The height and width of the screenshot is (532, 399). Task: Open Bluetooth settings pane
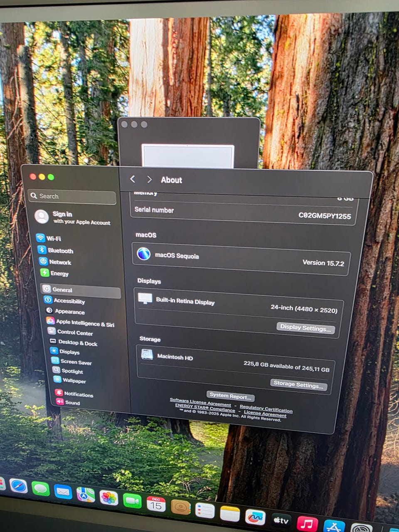(x=55, y=250)
